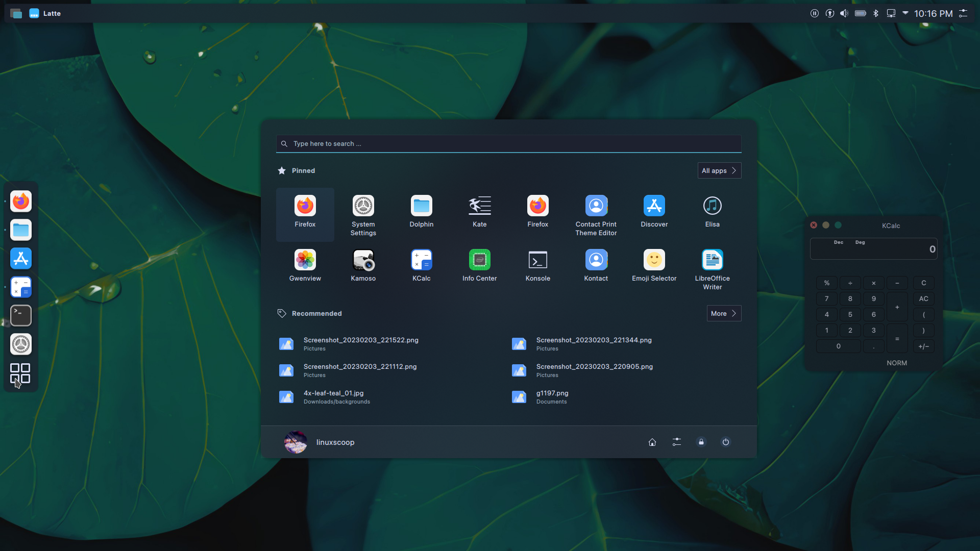This screenshot has height=551, width=980.
Task: Expand All apps list
Action: point(719,170)
